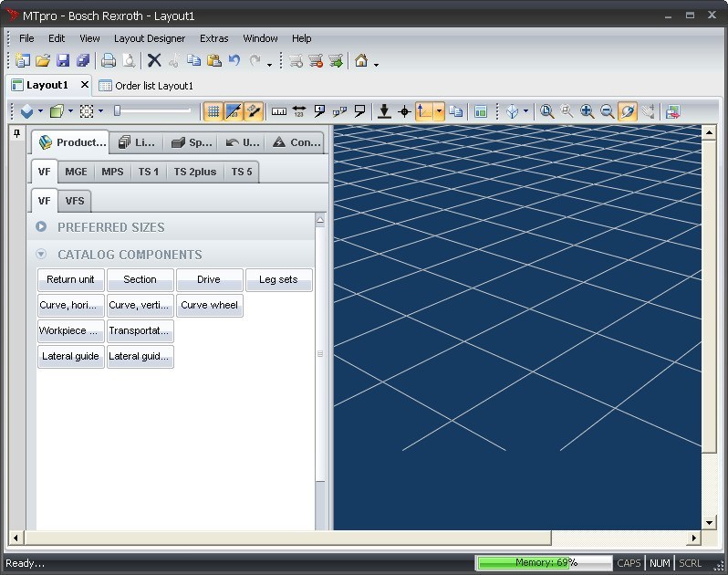Click the empty callout balloon icon
The image size is (728, 575).
[359, 111]
